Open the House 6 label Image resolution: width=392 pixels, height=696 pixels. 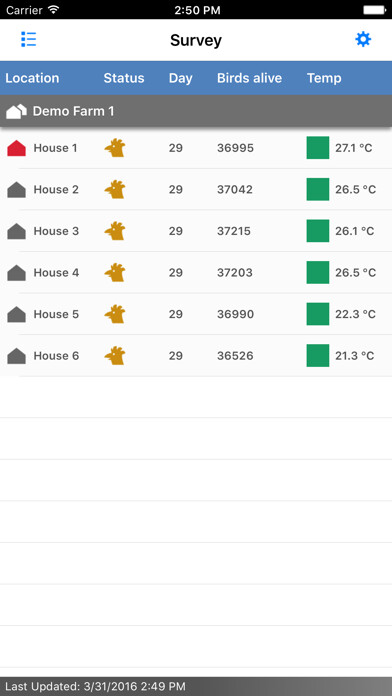(x=56, y=356)
